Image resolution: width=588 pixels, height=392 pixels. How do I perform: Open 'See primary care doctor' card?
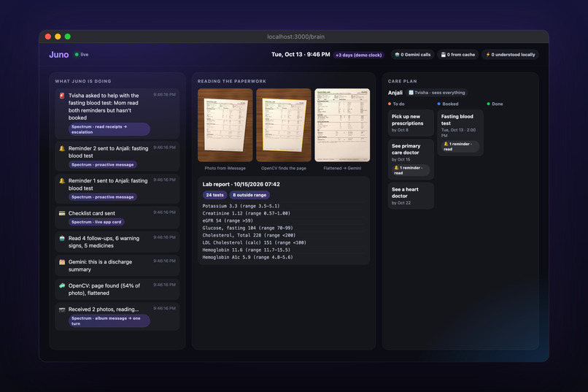(x=411, y=159)
